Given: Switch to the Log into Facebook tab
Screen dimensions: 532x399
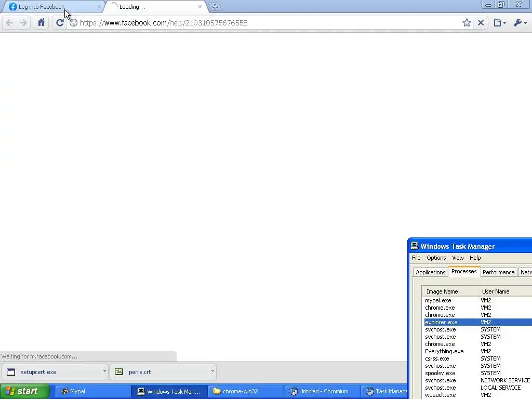Looking at the screenshot, I should click(x=52, y=7).
